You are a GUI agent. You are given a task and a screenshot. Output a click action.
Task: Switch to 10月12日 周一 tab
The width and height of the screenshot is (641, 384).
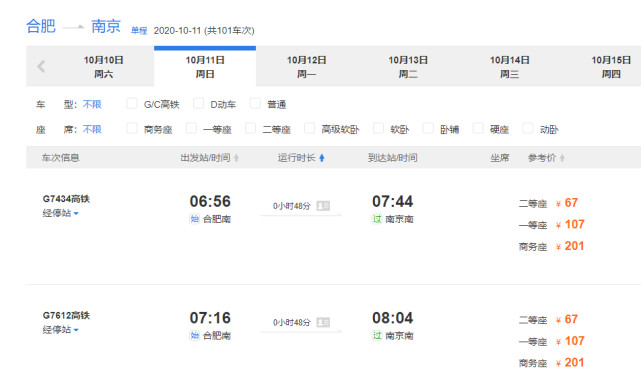(x=307, y=67)
